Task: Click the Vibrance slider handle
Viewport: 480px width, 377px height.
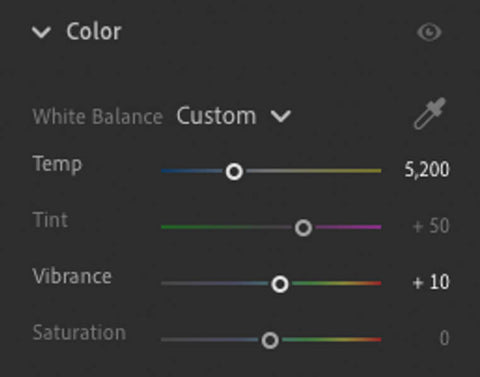Action: coord(280,284)
